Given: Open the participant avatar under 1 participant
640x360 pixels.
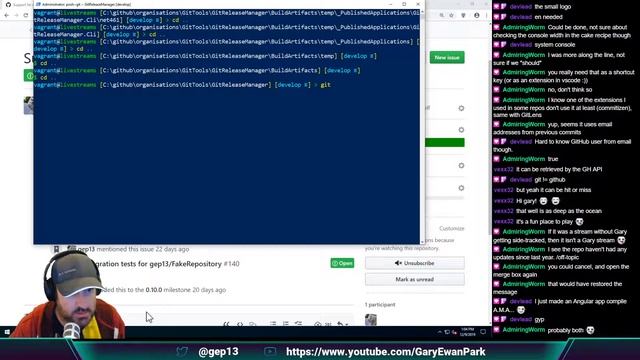Looking at the screenshot, I should [371, 320].
